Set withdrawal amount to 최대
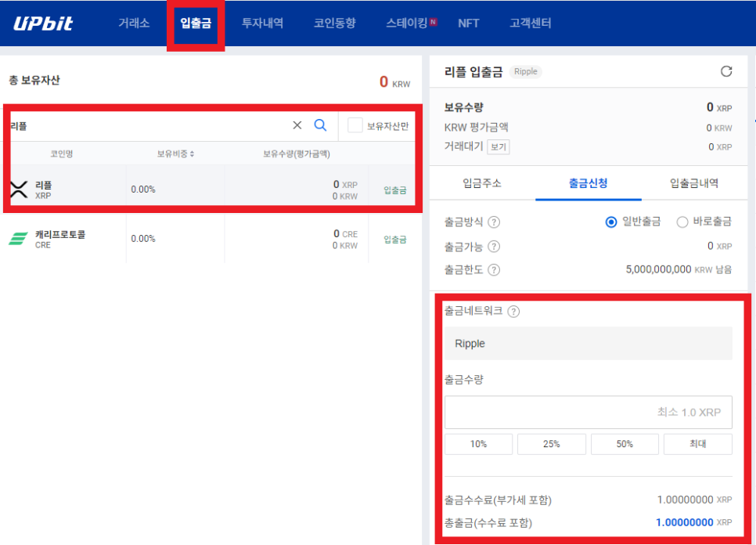Viewport: 756px width, 545px height. (x=697, y=444)
